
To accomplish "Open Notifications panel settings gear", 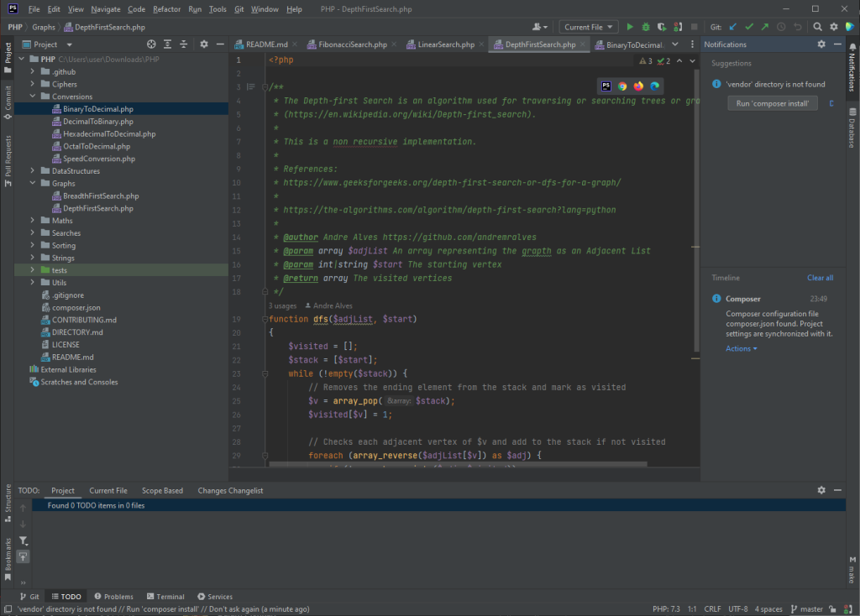I will (821, 44).
